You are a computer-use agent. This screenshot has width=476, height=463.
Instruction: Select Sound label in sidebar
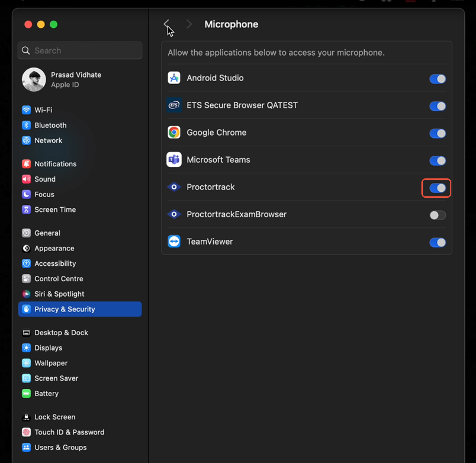[45, 179]
